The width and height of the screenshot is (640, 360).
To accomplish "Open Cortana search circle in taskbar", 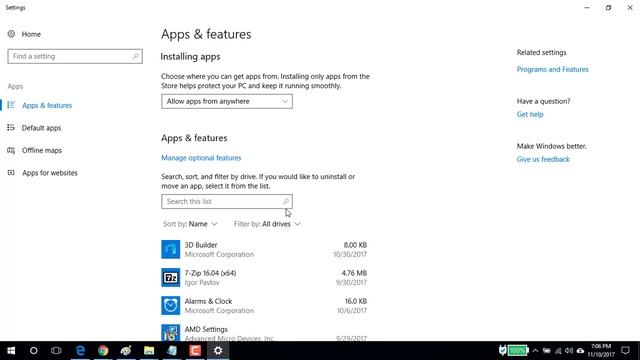I will 33,351.
